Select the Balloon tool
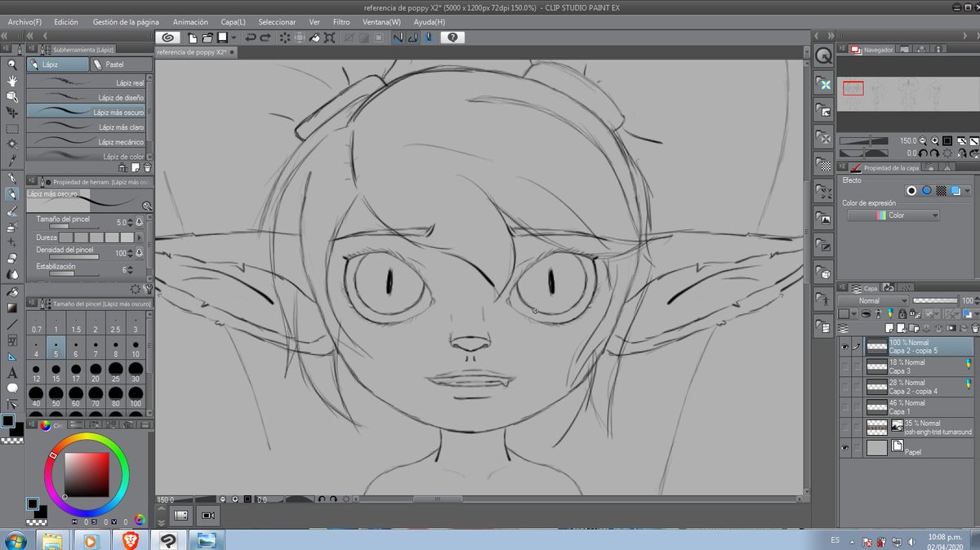 pyautogui.click(x=12, y=388)
